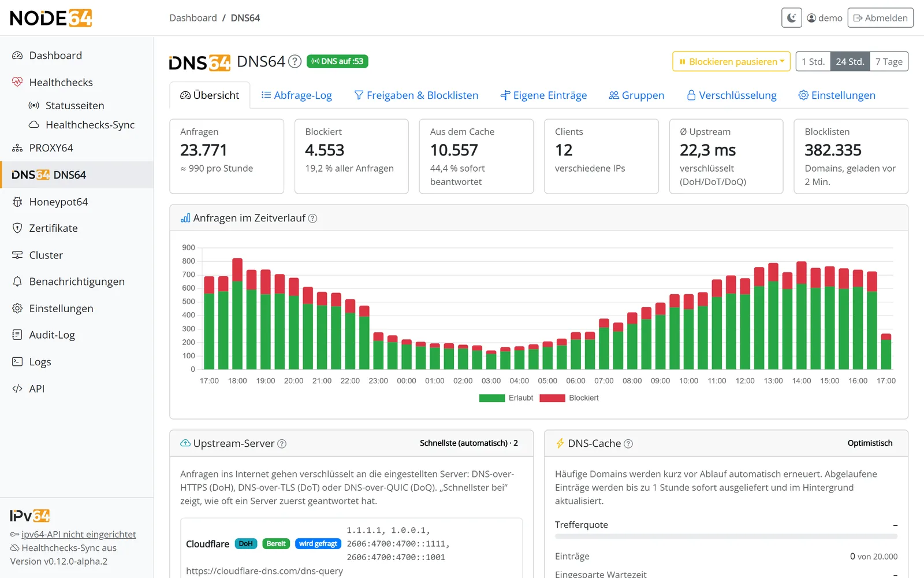
Task: Click the Abmelden logout button
Action: tap(881, 18)
